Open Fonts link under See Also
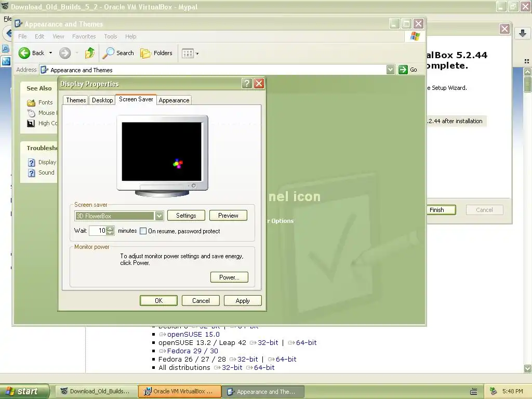The width and height of the screenshot is (532, 399). [x=46, y=102]
